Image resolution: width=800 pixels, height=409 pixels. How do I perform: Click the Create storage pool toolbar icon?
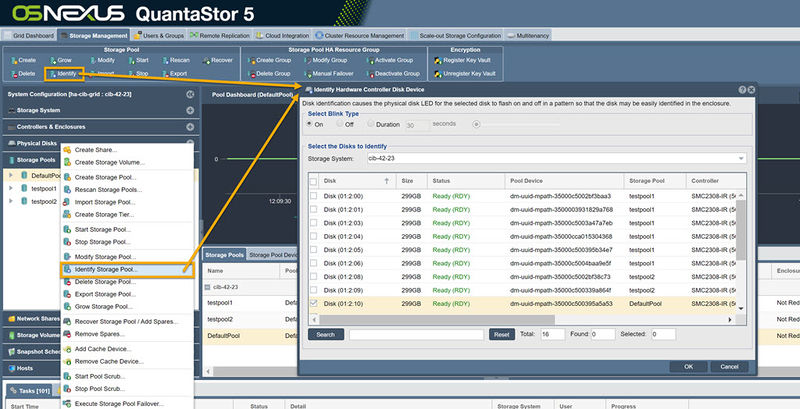coord(14,60)
